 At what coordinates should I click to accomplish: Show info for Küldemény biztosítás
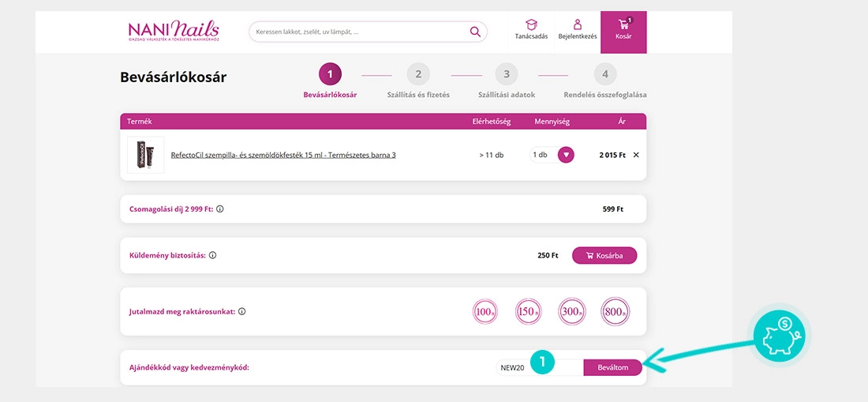(212, 255)
